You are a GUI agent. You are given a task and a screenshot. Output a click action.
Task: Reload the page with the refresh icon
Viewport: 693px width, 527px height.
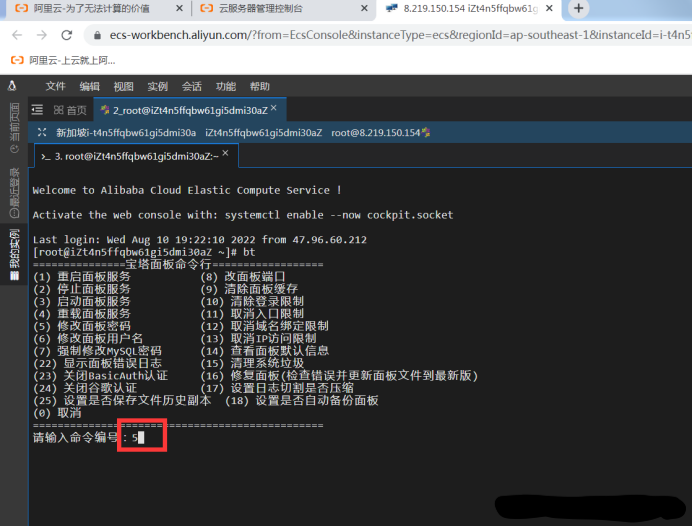pyautogui.click(x=67, y=35)
